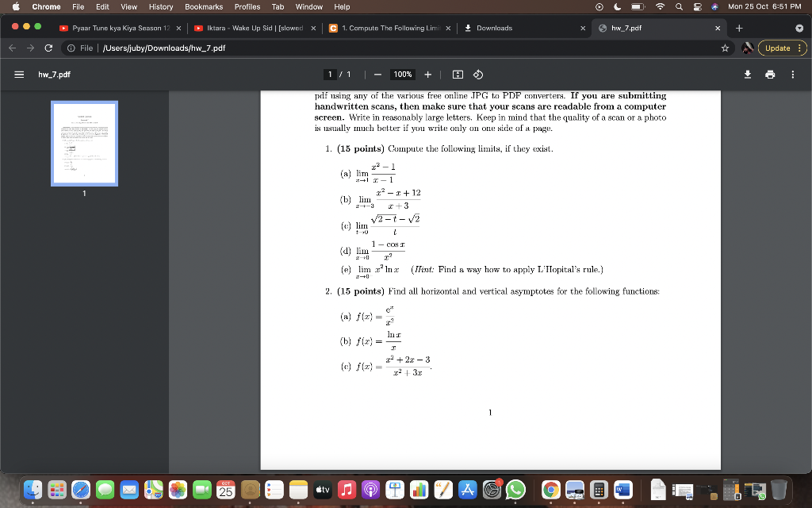Open the Chrome profile avatar

[747, 48]
